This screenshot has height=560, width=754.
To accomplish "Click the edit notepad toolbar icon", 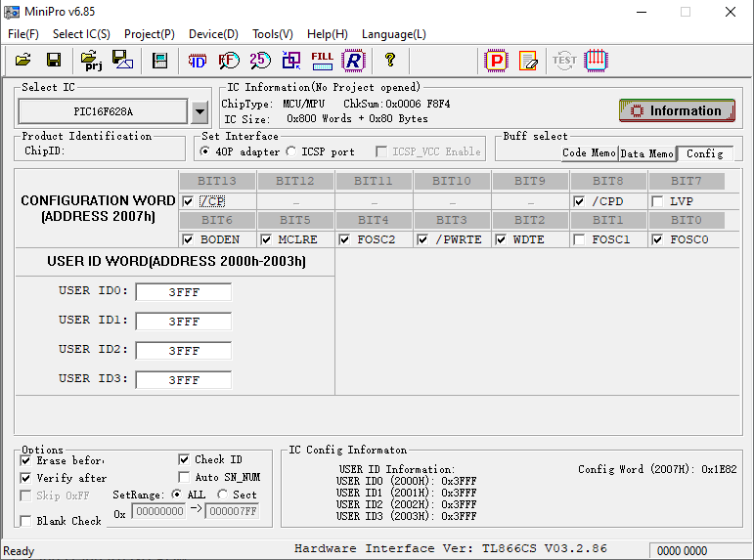I will [528, 61].
